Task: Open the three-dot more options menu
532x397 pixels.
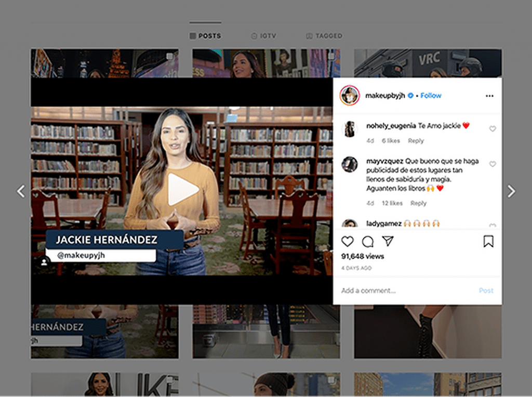Action: pyautogui.click(x=489, y=96)
